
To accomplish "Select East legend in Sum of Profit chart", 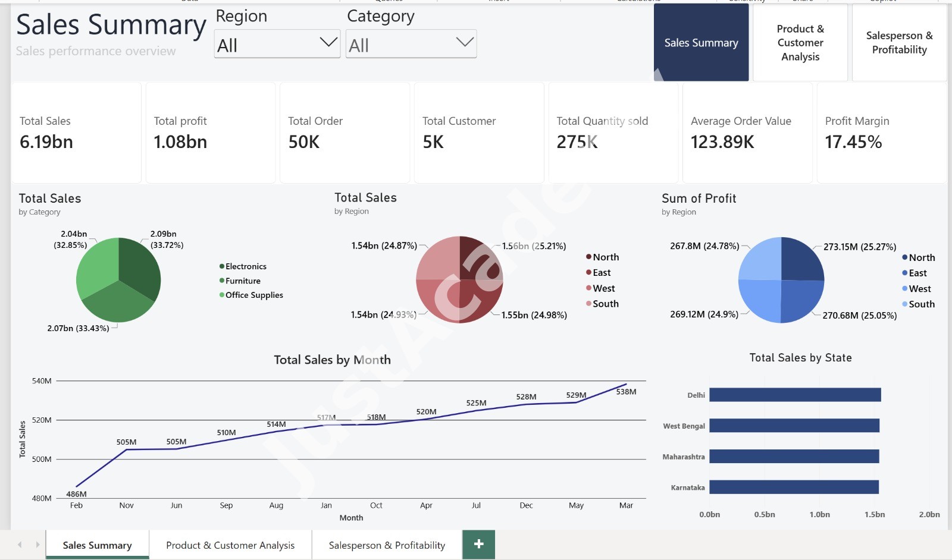I will tap(914, 273).
